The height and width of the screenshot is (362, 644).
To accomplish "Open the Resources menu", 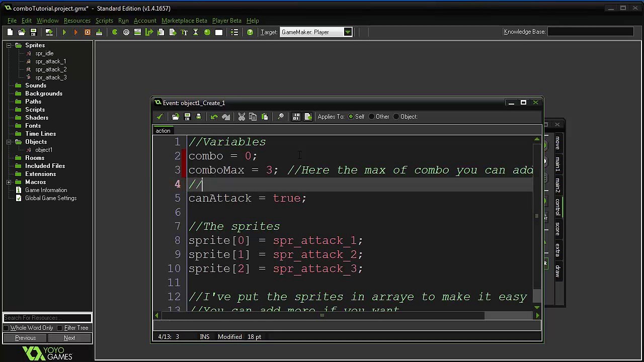I will (x=77, y=21).
